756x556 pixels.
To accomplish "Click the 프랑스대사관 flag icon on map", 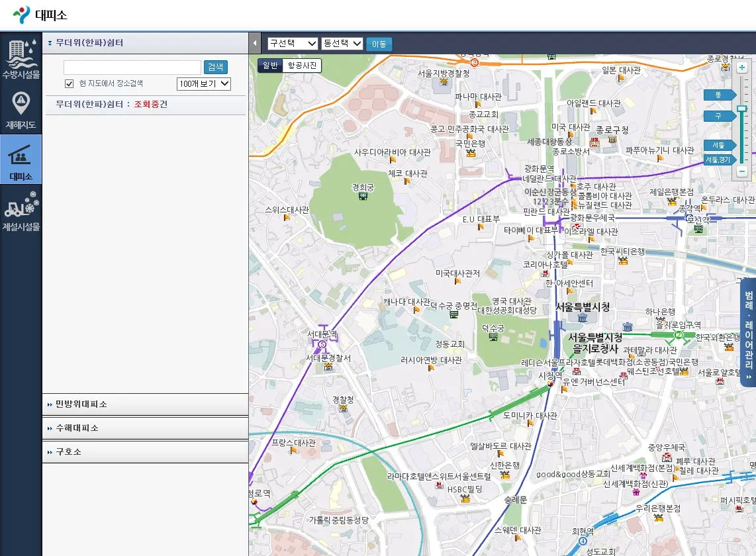I will [x=293, y=450].
